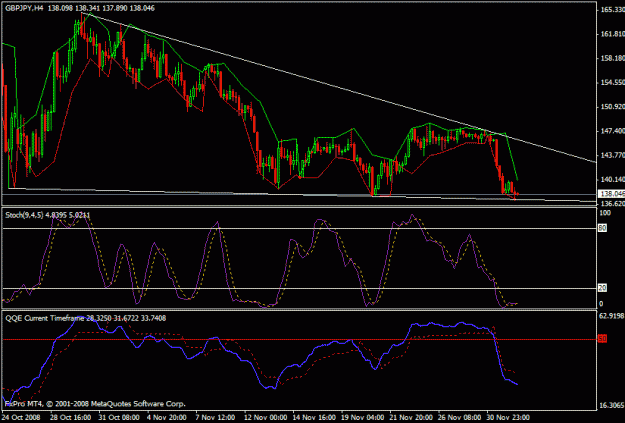This screenshot has width=625, height=423.
Task: Click the 28 Oct 16:00 time label
Action: (x=70, y=418)
